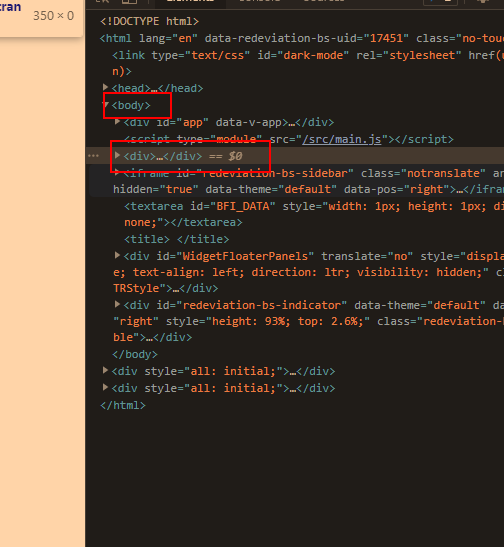Click the "WidgetFloaterPanels" id value

click(245, 256)
